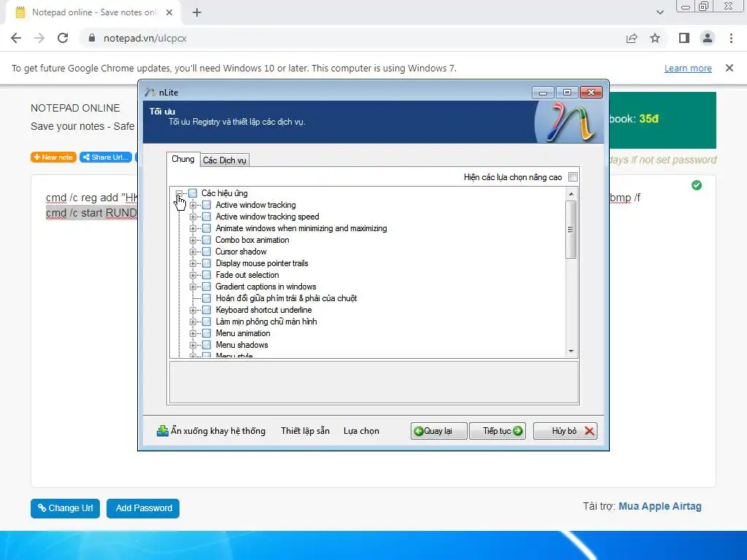Close the Notepad online tab
The image size is (747, 560).
(169, 12)
